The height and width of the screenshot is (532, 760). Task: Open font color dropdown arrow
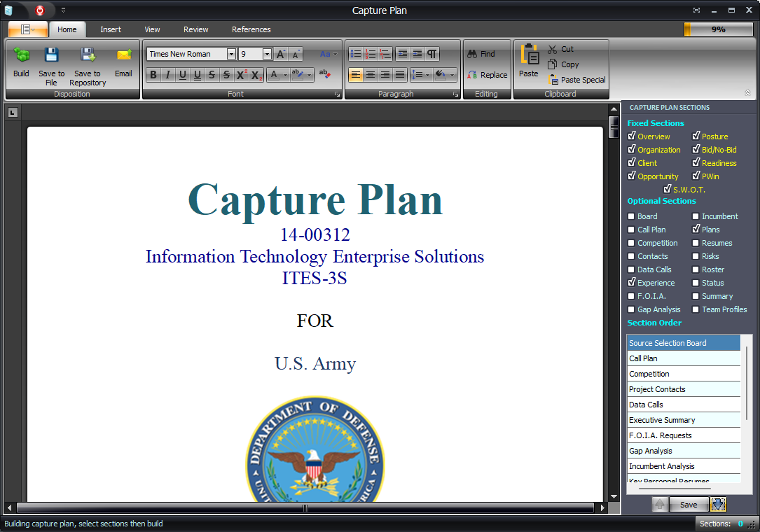coord(285,75)
